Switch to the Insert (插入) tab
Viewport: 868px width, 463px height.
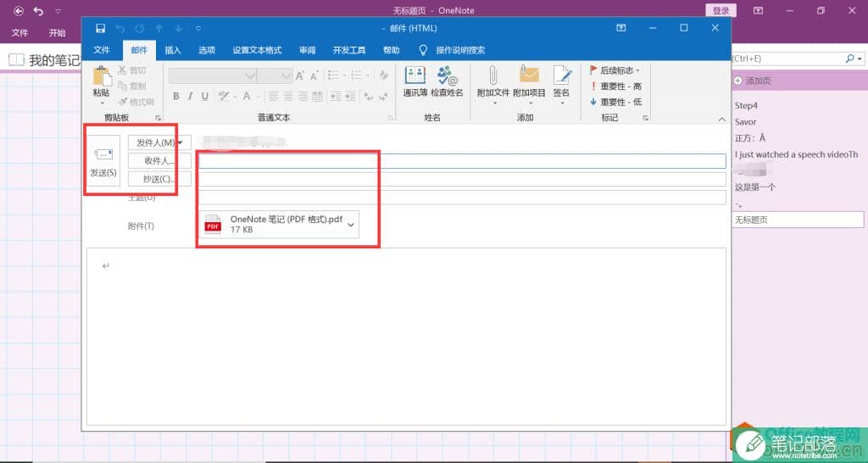coord(173,50)
